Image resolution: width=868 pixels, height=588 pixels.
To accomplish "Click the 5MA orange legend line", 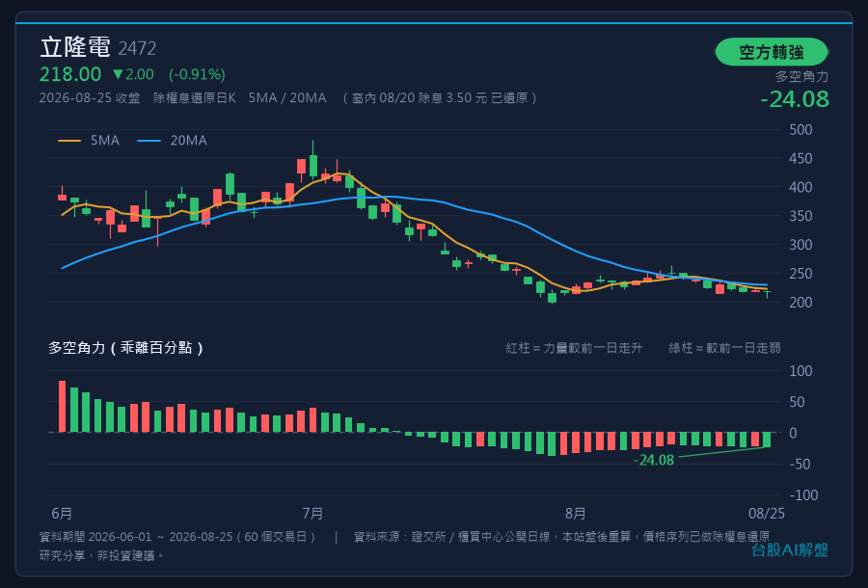I will pos(69,141).
